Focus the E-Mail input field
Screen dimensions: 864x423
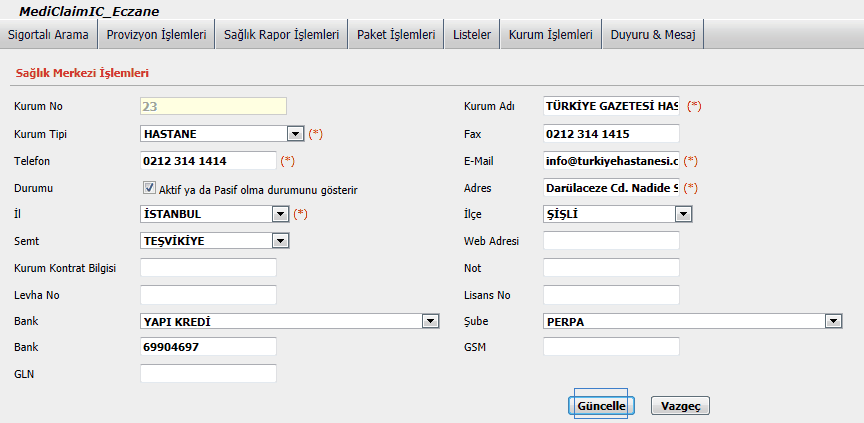pyautogui.click(x=611, y=160)
